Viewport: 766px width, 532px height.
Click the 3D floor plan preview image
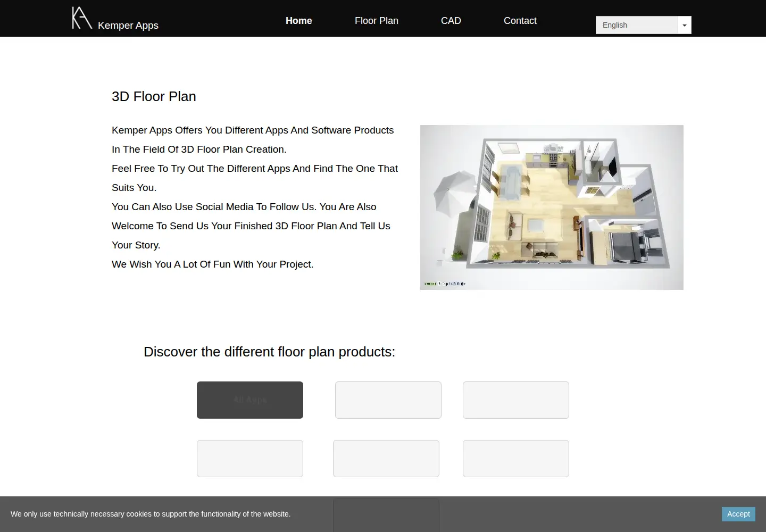coord(552,207)
